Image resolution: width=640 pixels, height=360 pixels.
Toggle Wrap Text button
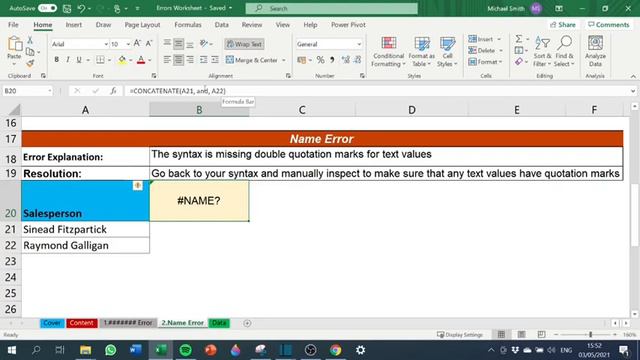tap(244, 44)
